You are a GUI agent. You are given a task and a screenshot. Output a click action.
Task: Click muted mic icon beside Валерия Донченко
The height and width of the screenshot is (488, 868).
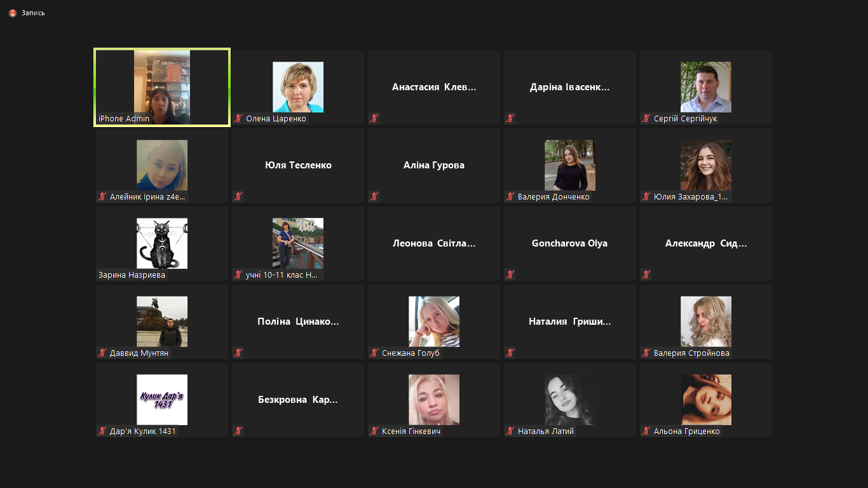click(x=511, y=197)
